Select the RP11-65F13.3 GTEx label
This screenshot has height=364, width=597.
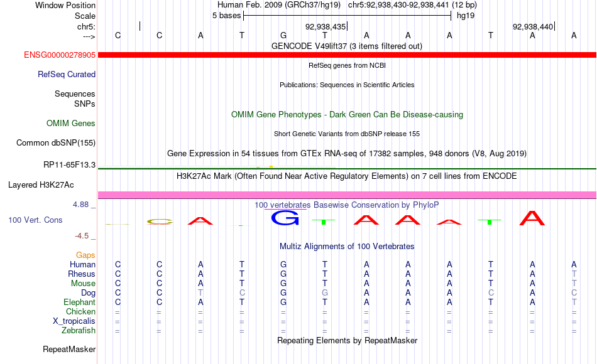(69, 164)
